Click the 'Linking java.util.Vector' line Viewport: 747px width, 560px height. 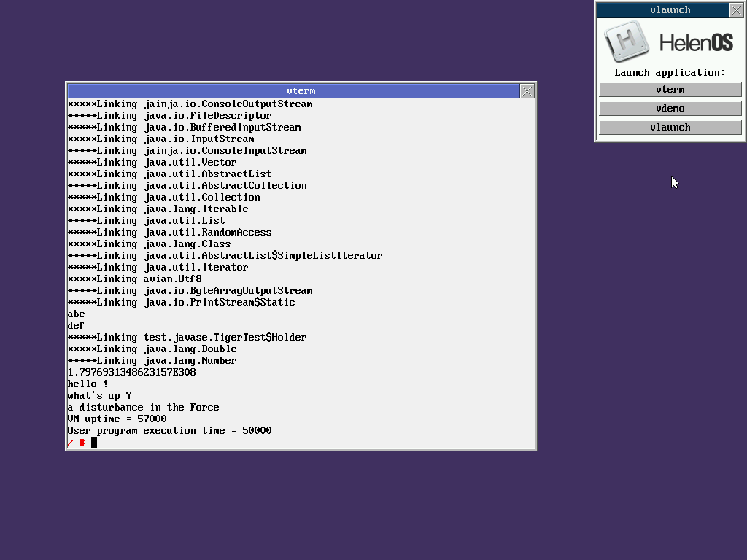point(152,163)
